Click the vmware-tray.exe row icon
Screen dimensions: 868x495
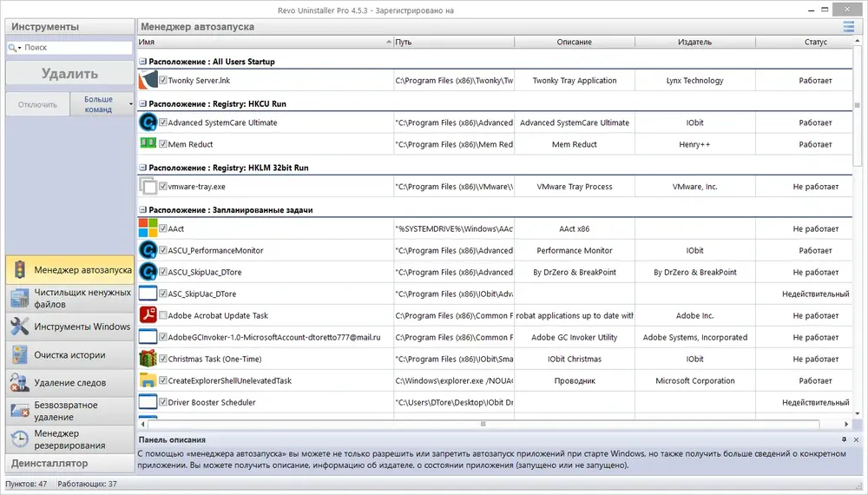pos(148,186)
